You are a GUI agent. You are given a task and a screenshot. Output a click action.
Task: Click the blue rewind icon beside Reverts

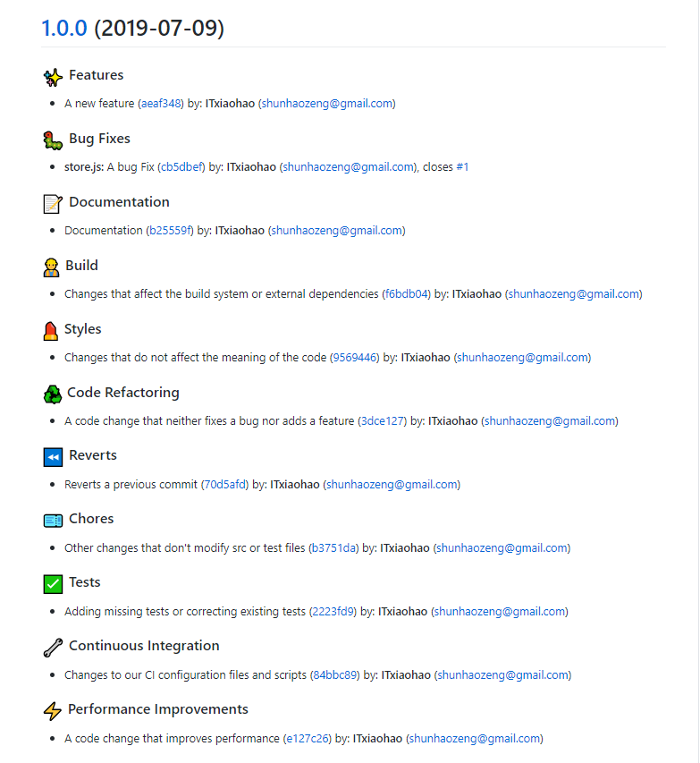[53, 457]
